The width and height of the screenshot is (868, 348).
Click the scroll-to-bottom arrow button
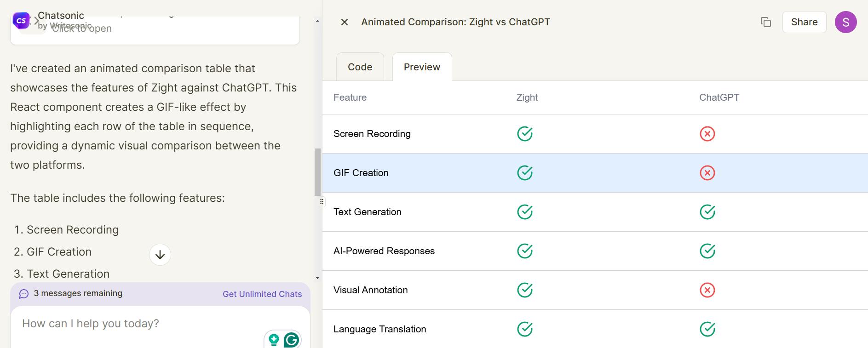click(x=160, y=255)
